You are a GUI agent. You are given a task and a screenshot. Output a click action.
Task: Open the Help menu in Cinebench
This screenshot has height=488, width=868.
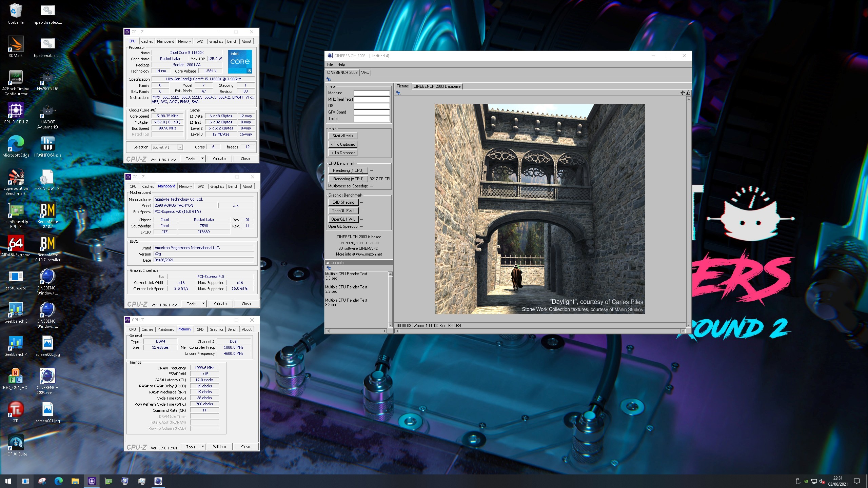coord(341,64)
